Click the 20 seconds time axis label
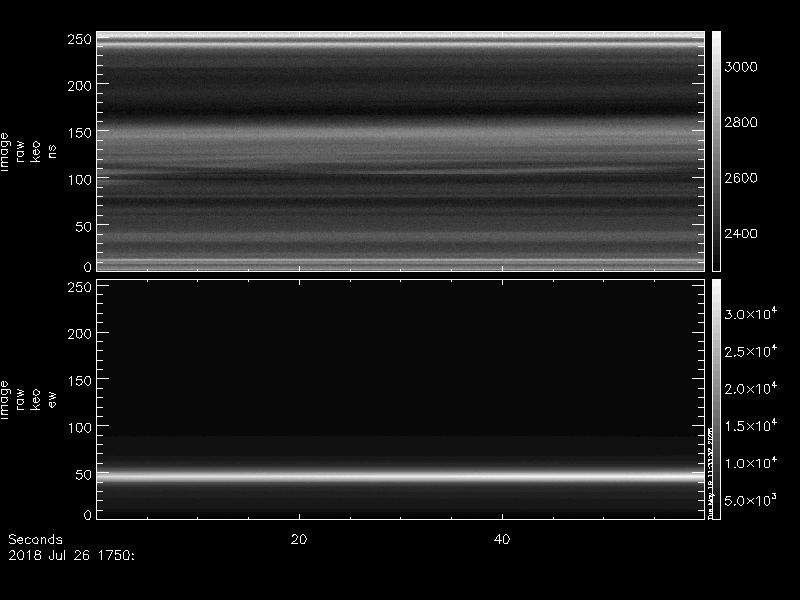800x600 pixels. tap(299, 539)
